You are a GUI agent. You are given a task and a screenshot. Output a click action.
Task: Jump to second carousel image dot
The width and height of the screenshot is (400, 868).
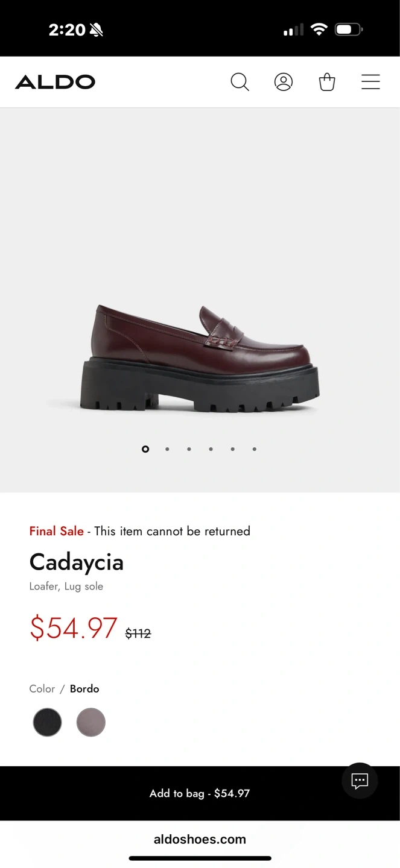tap(167, 449)
